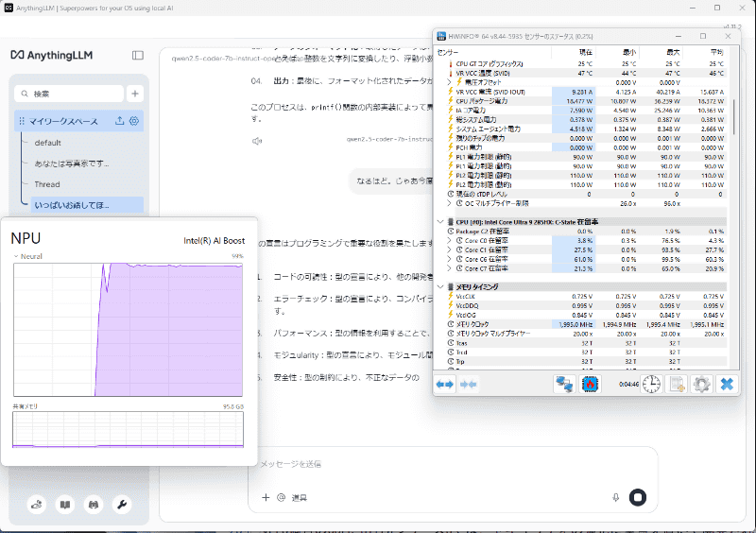Expand the 電圧オフセット row in HWiNFO
Image resolution: width=756 pixels, height=533 pixels.
450,82
